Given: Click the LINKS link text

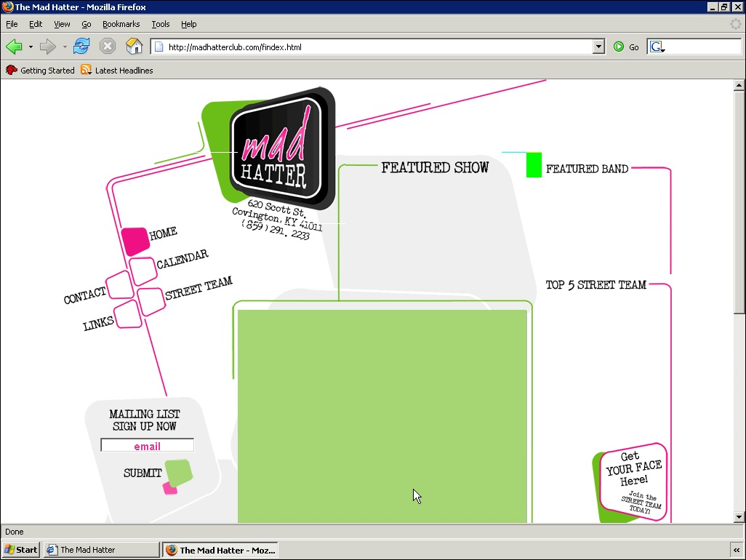Looking at the screenshot, I should [x=98, y=324].
